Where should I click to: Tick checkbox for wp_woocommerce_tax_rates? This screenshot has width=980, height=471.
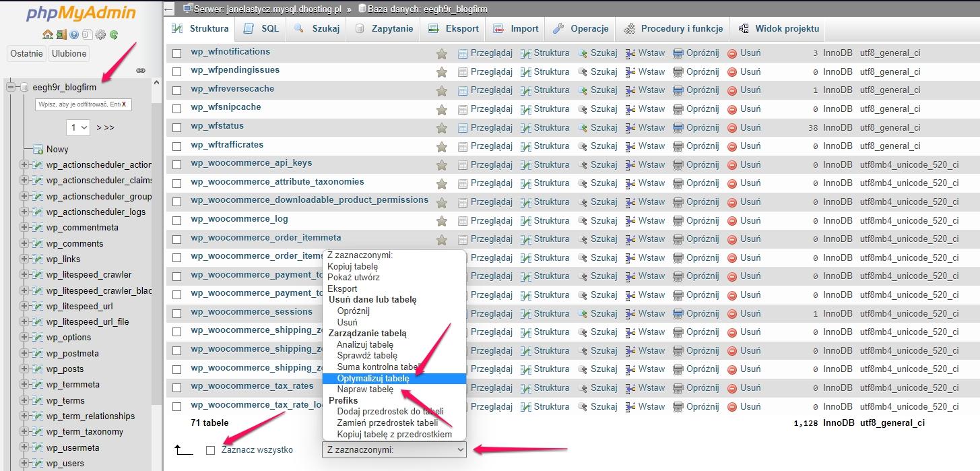[x=177, y=388]
